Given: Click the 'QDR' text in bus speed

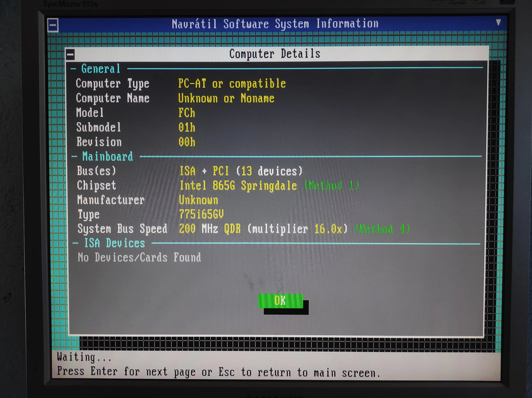Looking at the screenshot, I should (232, 229).
